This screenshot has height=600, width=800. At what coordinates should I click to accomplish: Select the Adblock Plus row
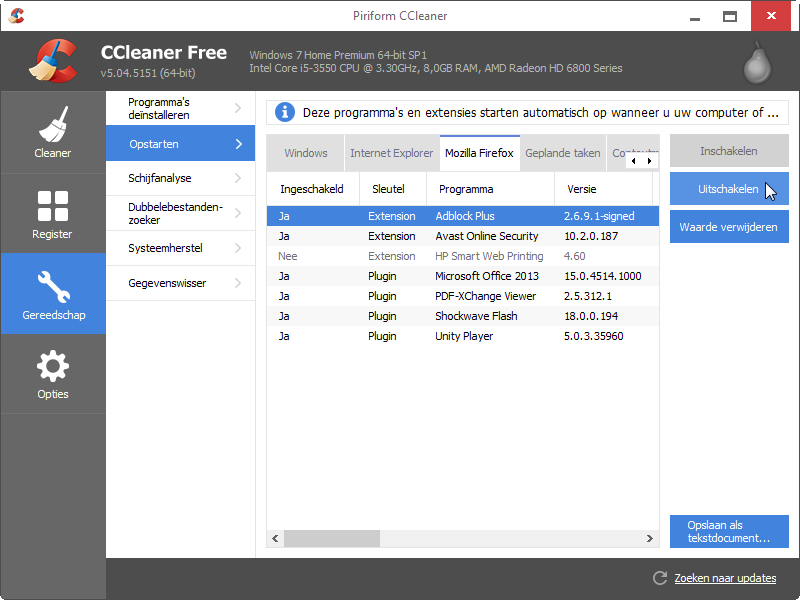463,216
